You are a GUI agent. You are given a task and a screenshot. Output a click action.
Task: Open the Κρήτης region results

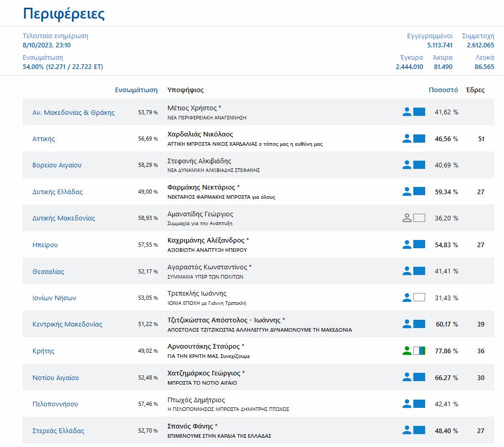coord(43,351)
